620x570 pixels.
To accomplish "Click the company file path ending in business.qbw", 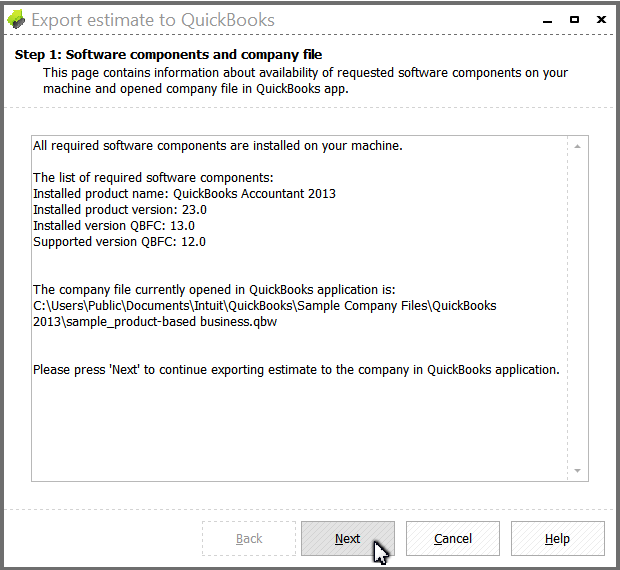I will (x=265, y=314).
